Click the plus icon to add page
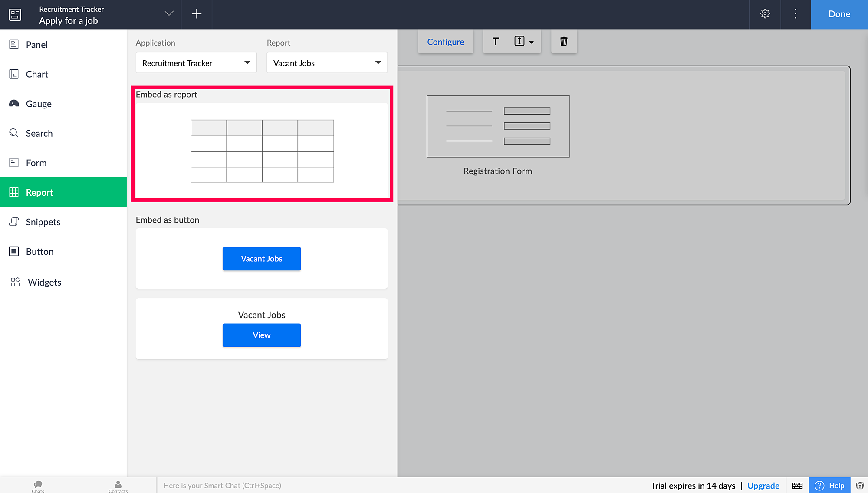The width and height of the screenshot is (868, 493). tap(197, 14)
